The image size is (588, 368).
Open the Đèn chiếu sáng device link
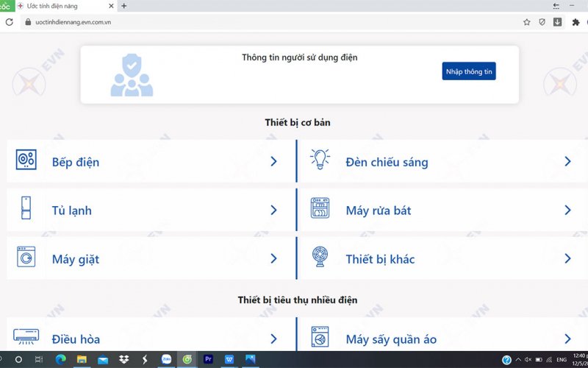(x=387, y=162)
